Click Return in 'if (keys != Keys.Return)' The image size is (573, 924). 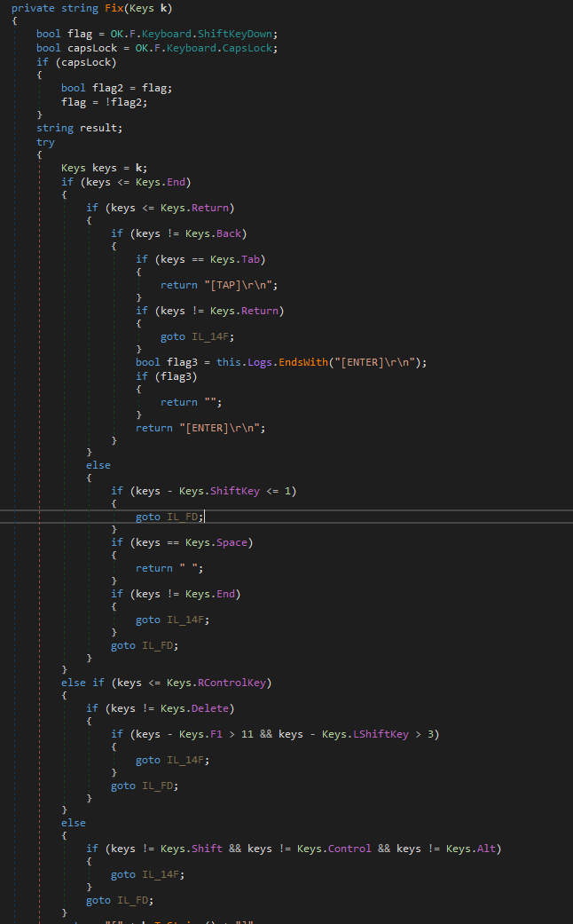(259, 311)
